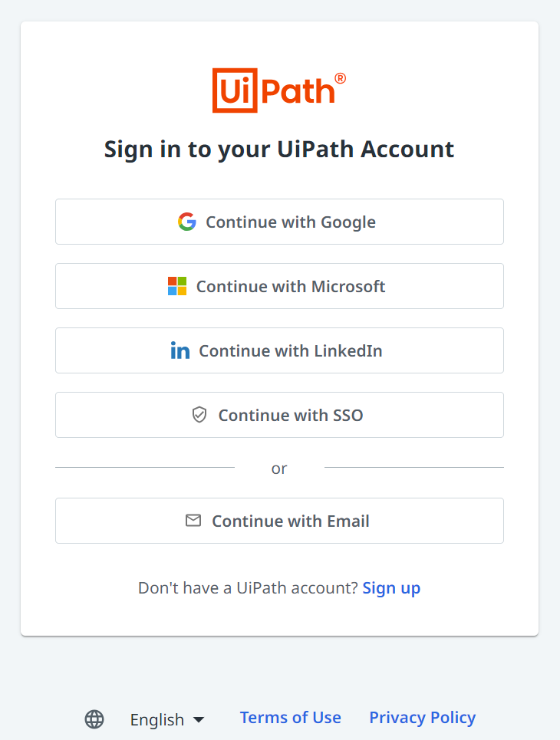
Task: Expand the language selector arrow
Action: pyautogui.click(x=199, y=719)
